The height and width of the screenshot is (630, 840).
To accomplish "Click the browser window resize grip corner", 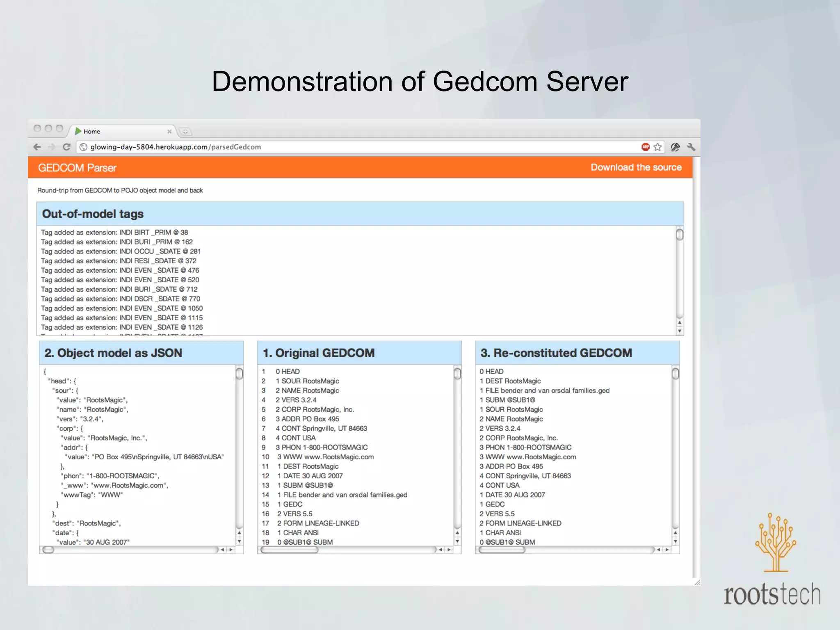I will (697, 582).
